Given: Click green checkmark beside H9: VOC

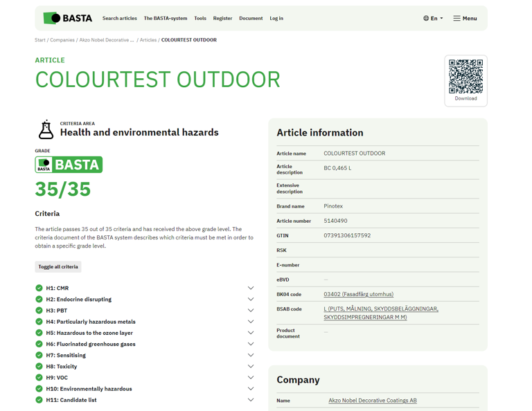Looking at the screenshot, I should [x=39, y=378].
